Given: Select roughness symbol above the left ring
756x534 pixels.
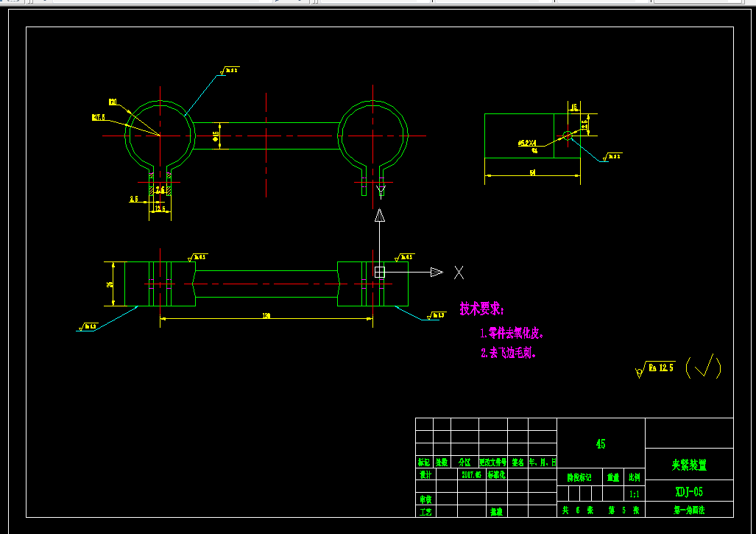Looking at the screenshot, I should (x=230, y=71).
